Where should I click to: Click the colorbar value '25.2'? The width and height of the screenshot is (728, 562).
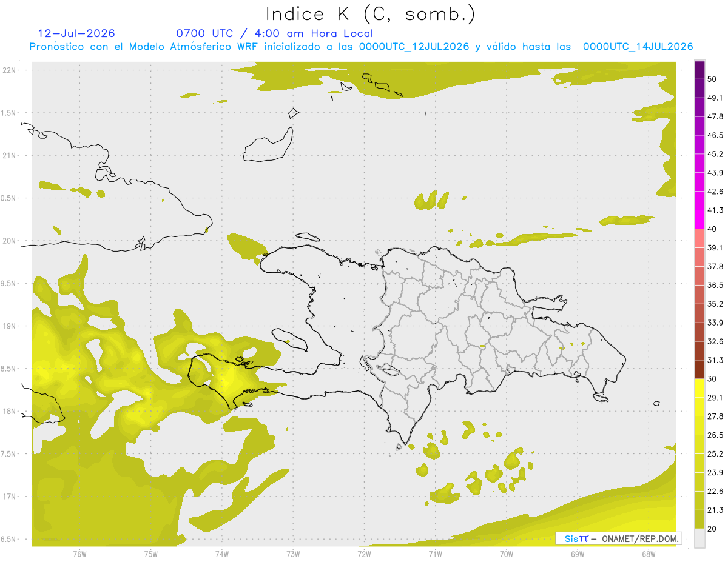point(715,453)
